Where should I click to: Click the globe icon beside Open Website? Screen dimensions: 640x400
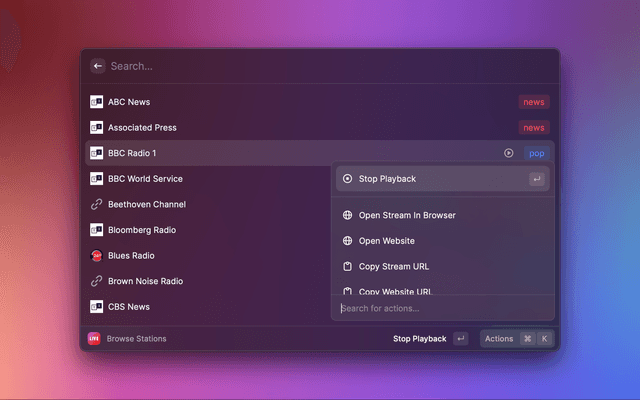(347, 241)
